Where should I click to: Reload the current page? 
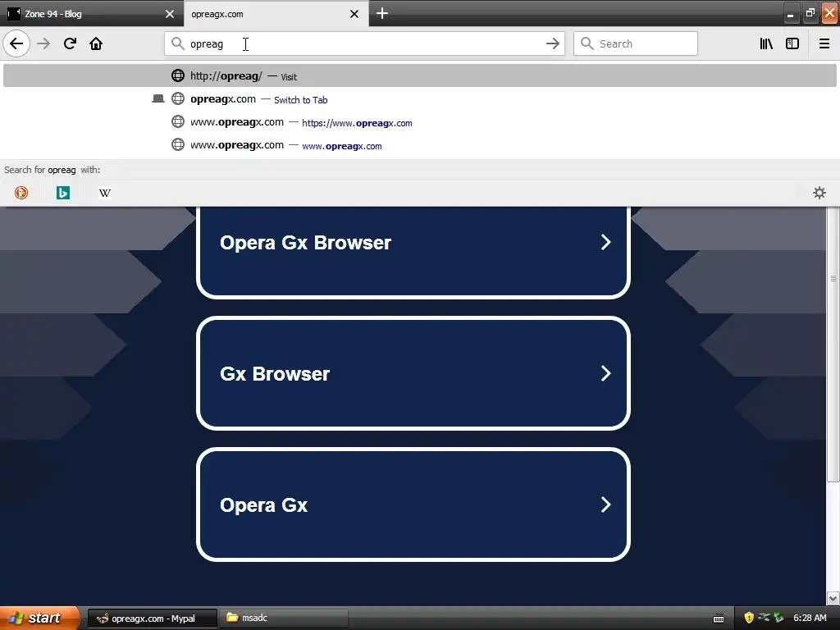point(70,43)
